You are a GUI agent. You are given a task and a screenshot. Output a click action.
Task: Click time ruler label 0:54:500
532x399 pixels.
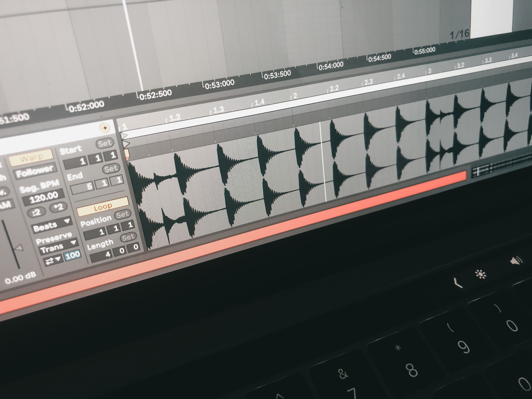pos(380,58)
